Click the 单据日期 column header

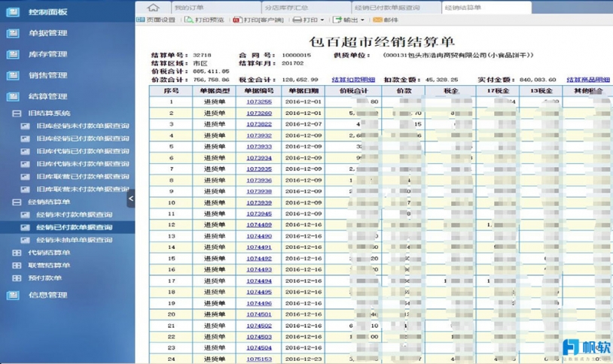coord(303,90)
